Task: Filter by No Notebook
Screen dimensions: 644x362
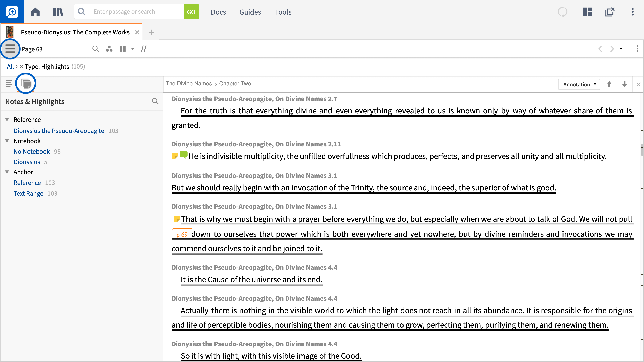Action: point(32,151)
